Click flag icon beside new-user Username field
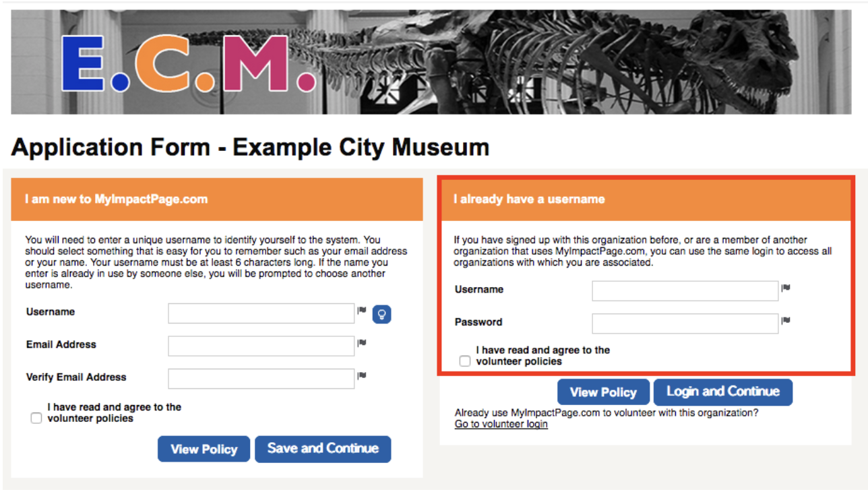Screen dimensions: 868x492 [362, 311]
